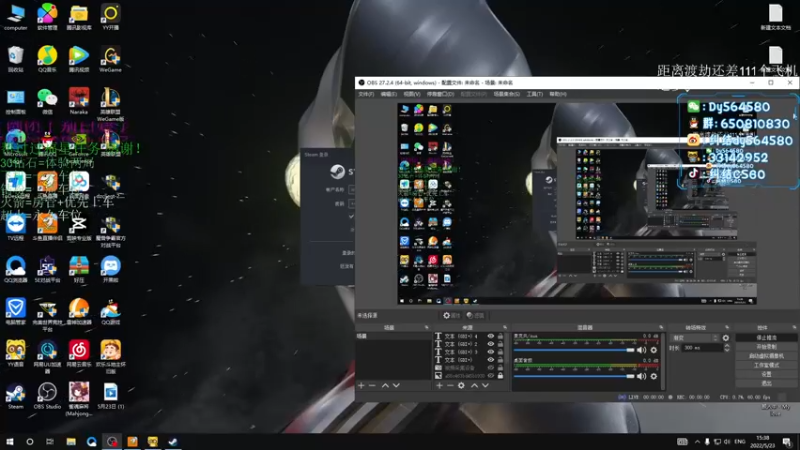
Task: Add a new scene in OBS
Action: [361, 386]
